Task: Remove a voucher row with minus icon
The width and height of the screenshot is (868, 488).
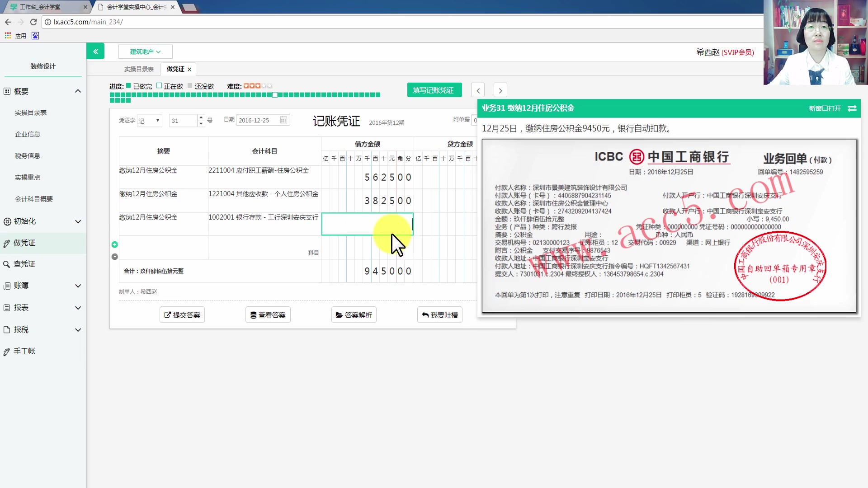Action: [114, 257]
